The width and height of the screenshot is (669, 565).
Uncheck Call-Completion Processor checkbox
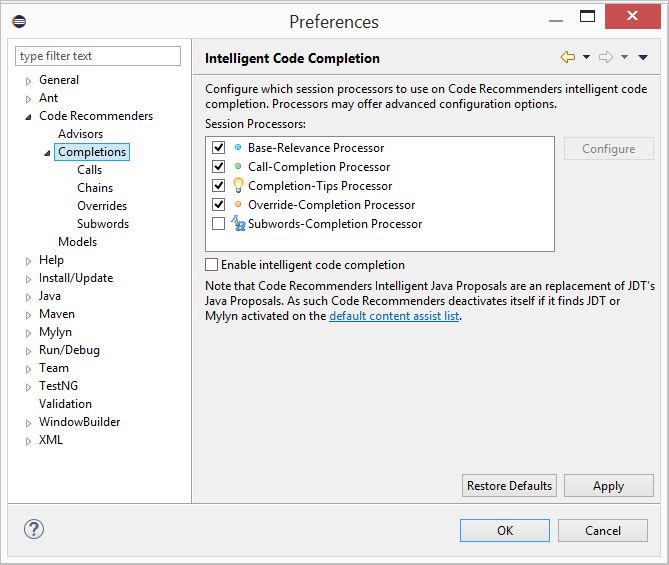point(218,166)
